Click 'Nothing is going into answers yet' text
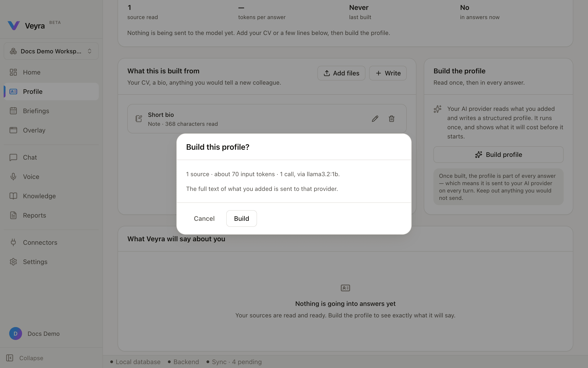The width and height of the screenshot is (588, 368). (345, 304)
